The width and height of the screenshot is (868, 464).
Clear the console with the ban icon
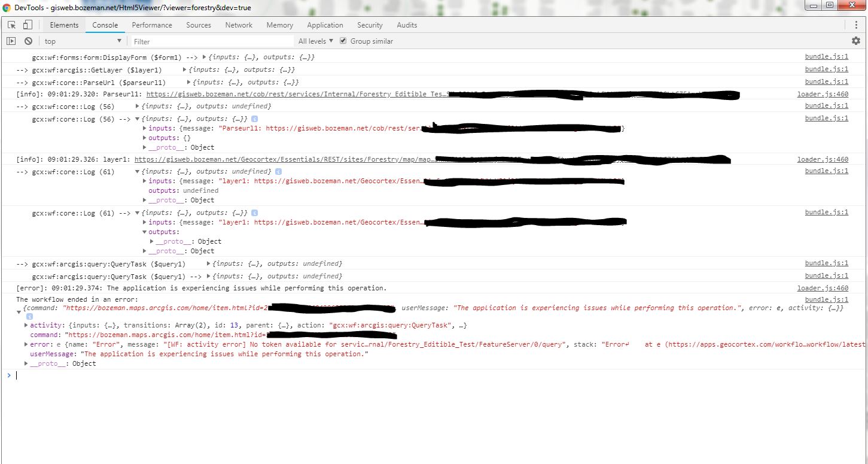point(28,41)
